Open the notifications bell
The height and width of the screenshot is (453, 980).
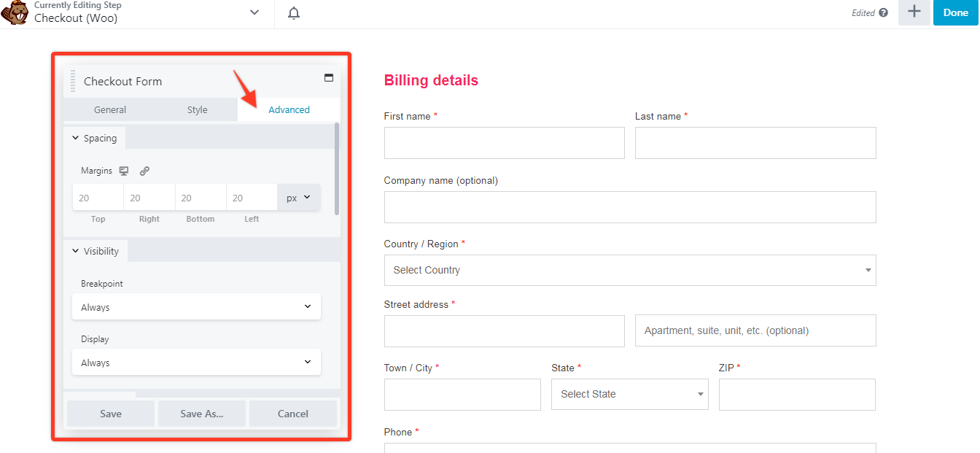tap(294, 13)
